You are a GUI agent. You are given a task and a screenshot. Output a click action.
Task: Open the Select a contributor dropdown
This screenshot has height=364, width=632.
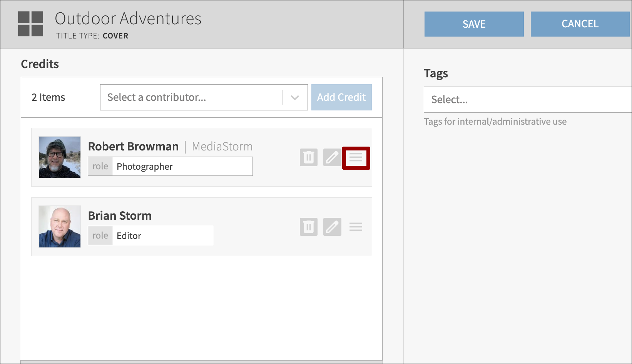[x=191, y=97]
